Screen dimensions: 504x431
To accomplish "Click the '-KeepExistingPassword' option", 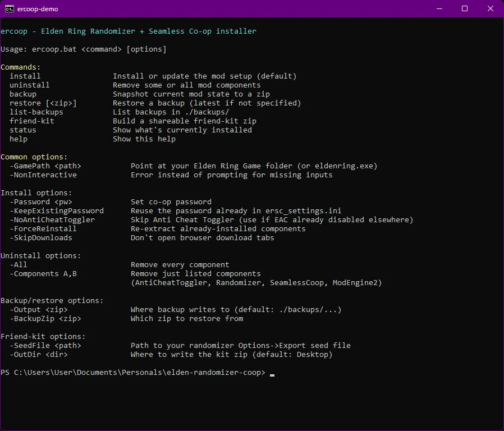I will [x=57, y=211].
